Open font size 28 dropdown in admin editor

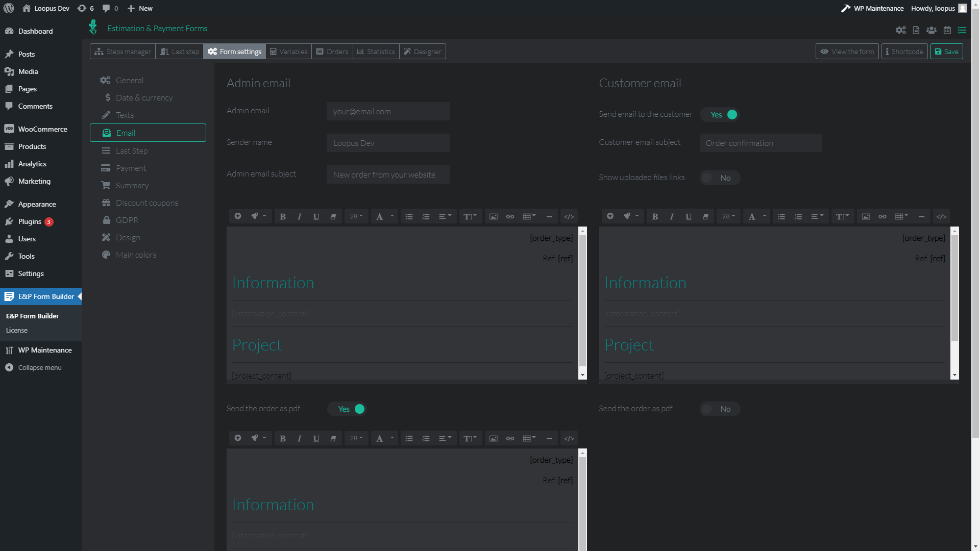[x=356, y=216]
